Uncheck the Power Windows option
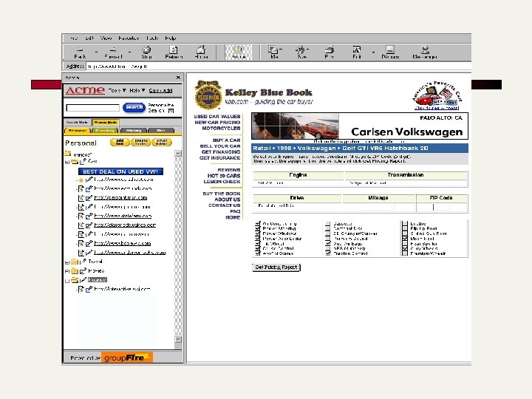 click(x=258, y=233)
